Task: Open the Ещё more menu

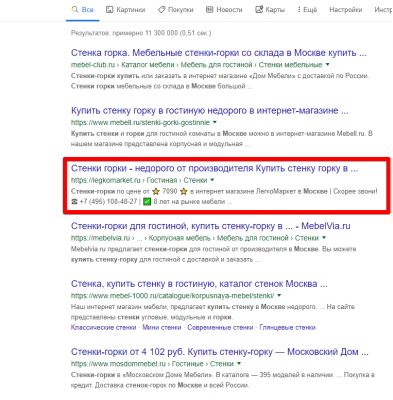Action: [307, 10]
